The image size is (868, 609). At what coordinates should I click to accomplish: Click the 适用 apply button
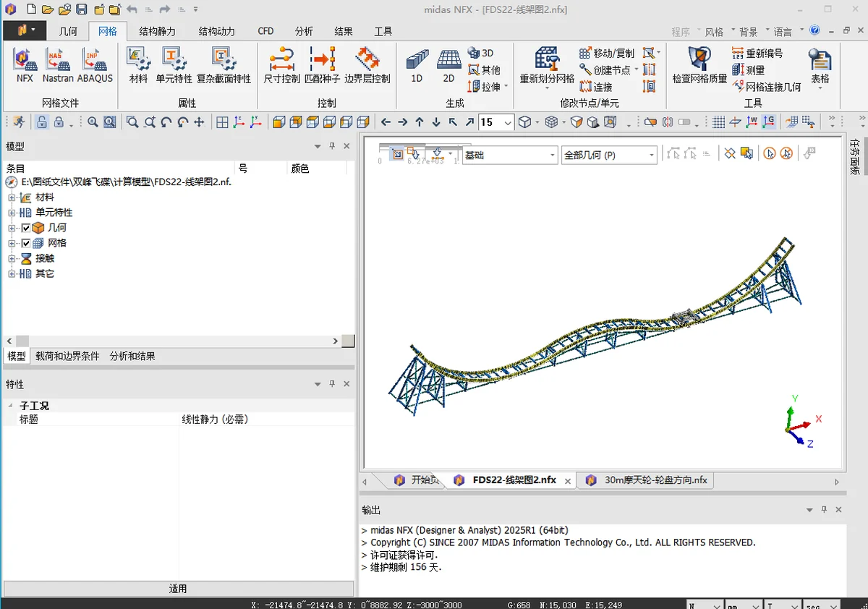click(x=178, y=589)
